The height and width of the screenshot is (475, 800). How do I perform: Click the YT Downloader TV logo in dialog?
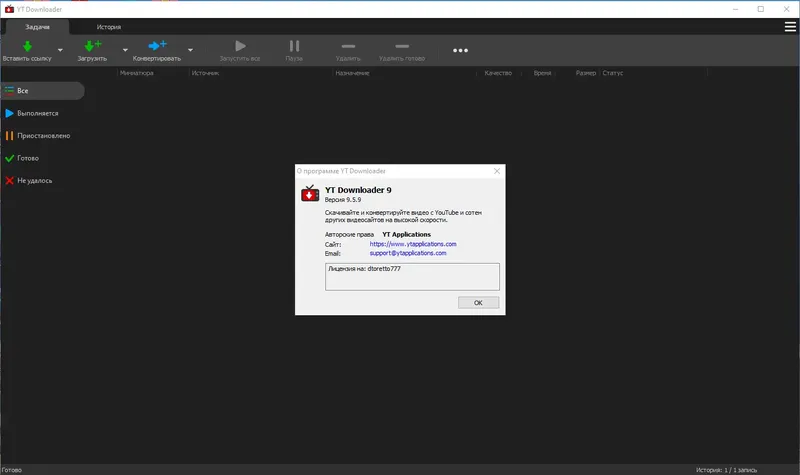point(310,194)
